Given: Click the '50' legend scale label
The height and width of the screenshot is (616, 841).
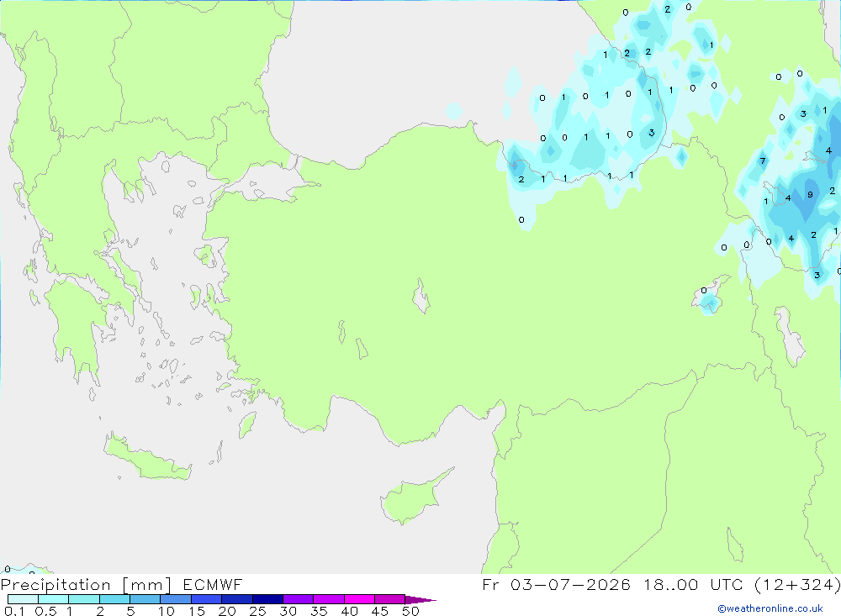Looking at the screenshot, I should click(x=410, y=611).
